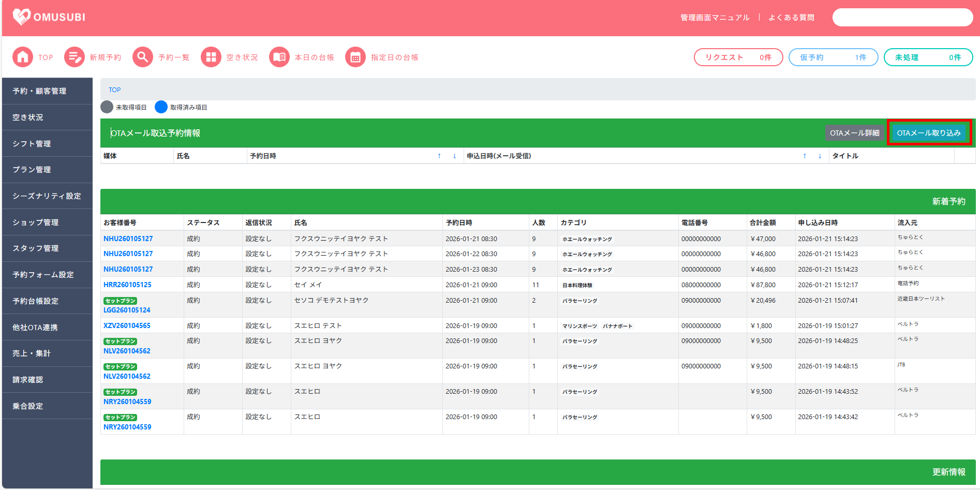Viewport: 980px width, 490px height.
Task: Open the 指定日の台帳 calendar icon
Action: click(x=355, y=57)
